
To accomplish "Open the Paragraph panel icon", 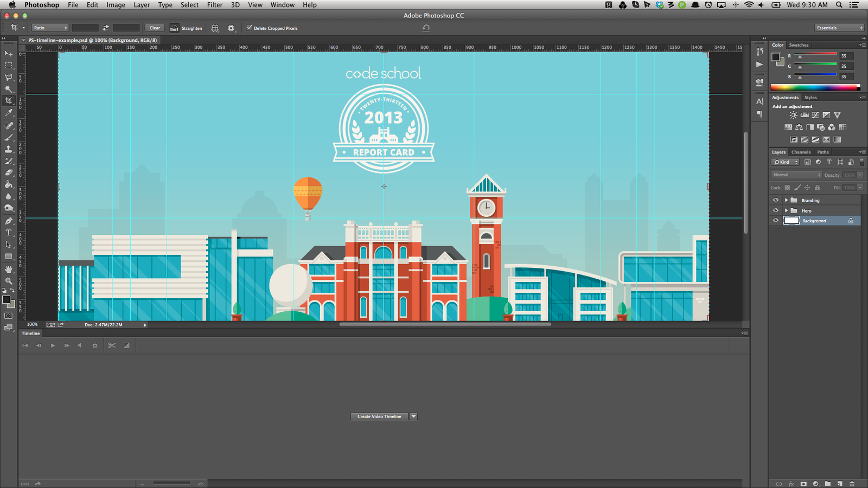I will point(759,114).
